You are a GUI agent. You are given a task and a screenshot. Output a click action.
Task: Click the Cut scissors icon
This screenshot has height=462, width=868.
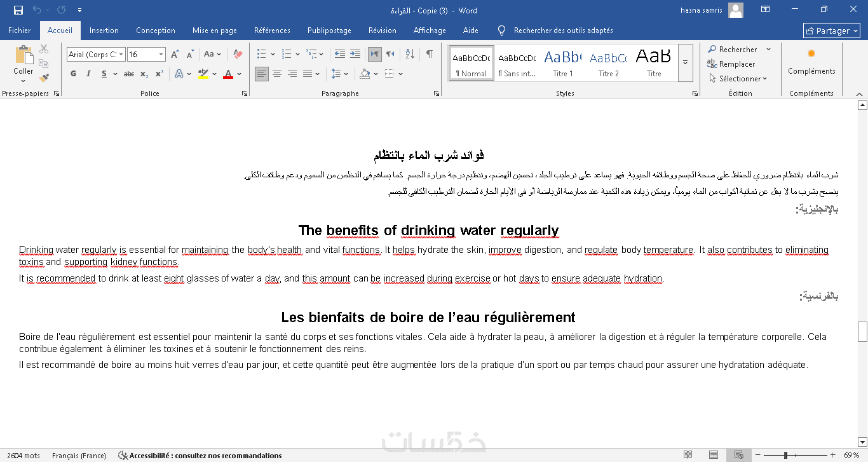click(x=44, y=49)
